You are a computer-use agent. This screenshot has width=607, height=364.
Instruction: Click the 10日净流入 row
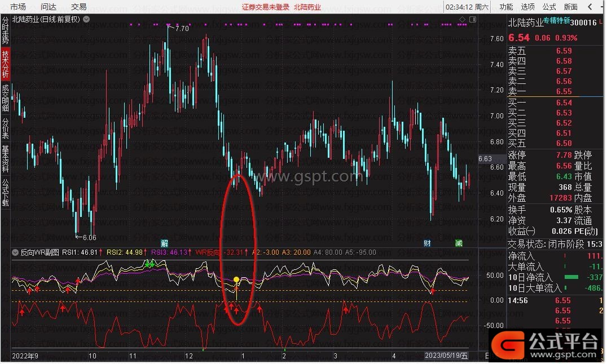pyautogui.click(x=555, y=277)
